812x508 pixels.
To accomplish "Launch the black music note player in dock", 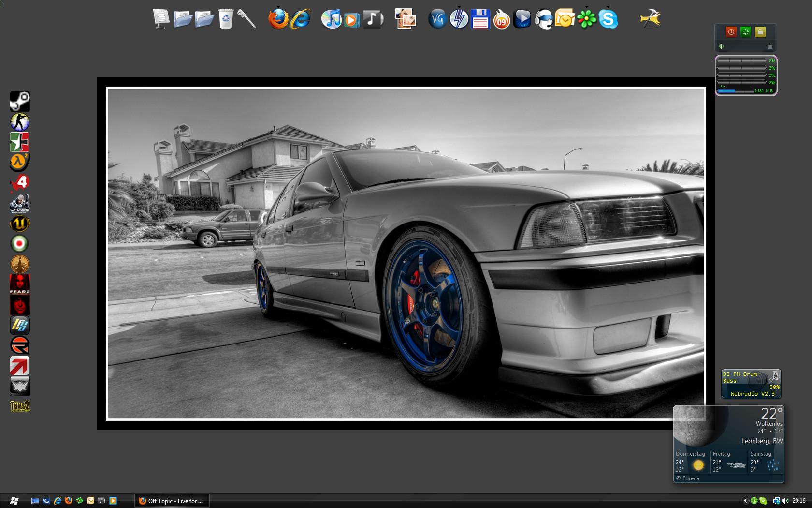I will tap(373, 19).
